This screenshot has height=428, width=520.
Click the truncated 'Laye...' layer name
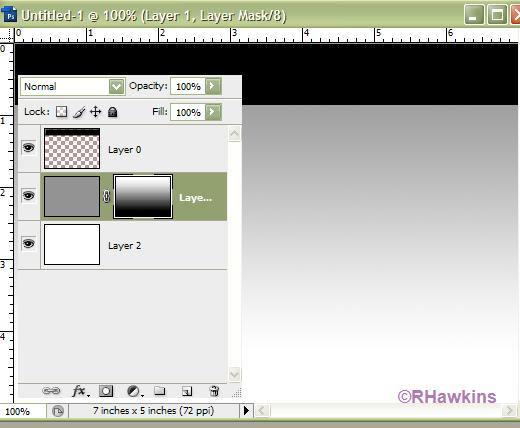click(195, 198)
